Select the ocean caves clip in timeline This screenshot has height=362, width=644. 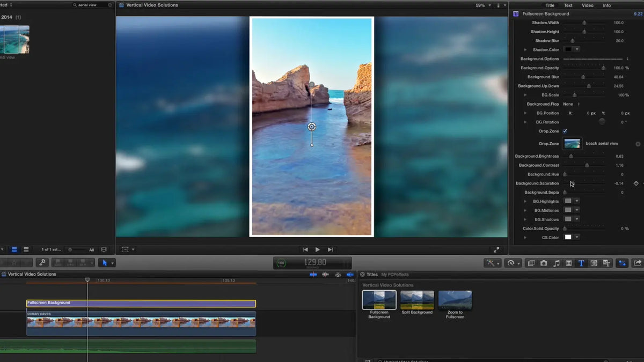click(141, 323)
